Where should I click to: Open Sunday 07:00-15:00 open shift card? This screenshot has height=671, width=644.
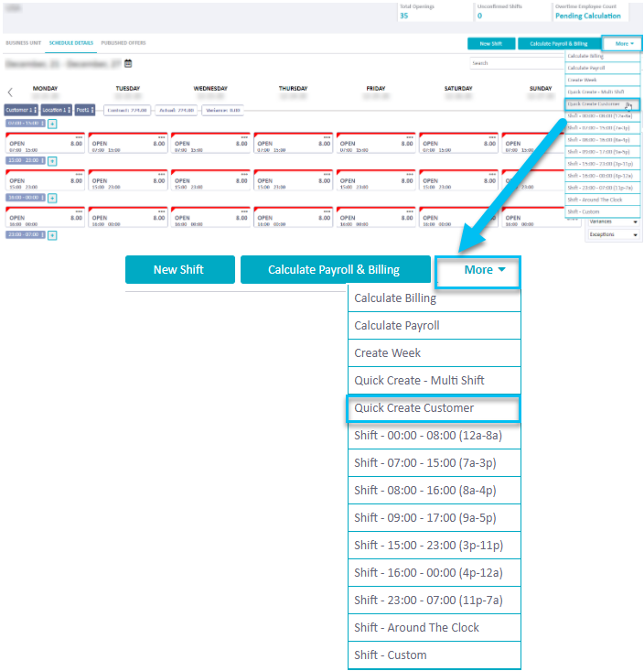tap(533, 144)
